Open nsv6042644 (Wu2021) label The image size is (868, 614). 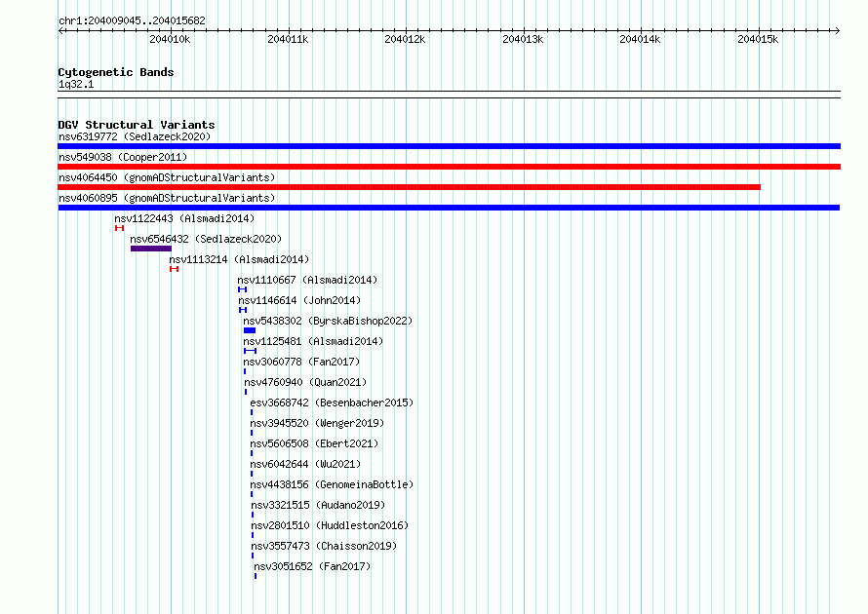[305, 464]
